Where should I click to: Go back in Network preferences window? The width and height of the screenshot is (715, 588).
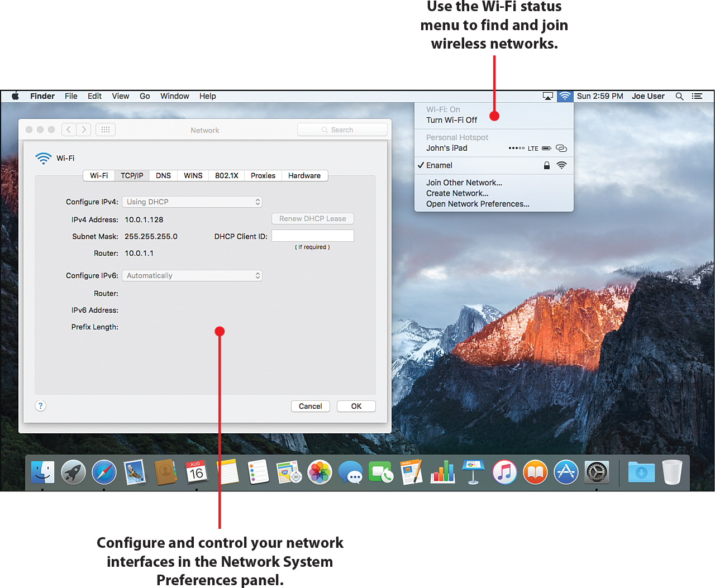coord(69,130)
